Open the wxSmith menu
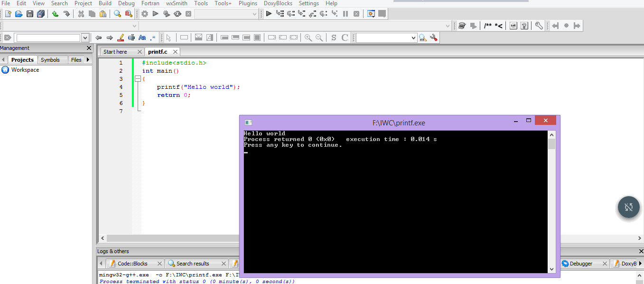The image size is (644, 284). pos(177,3)
